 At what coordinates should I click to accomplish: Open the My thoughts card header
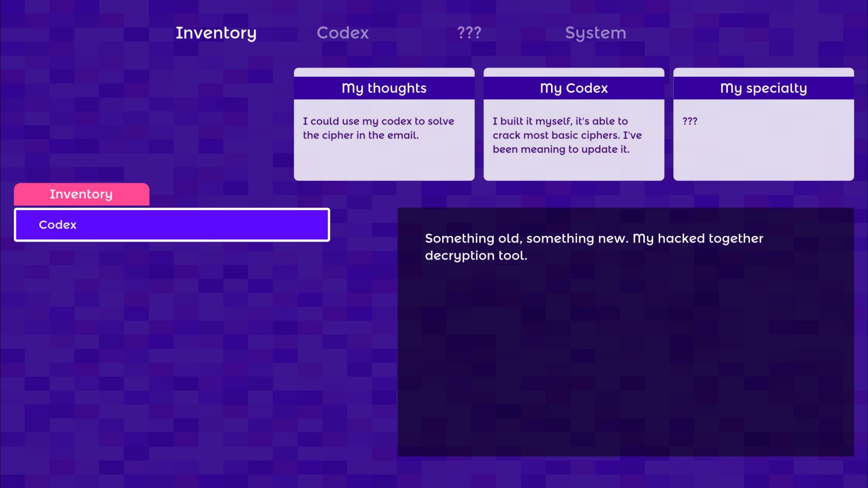pos(384,88)
